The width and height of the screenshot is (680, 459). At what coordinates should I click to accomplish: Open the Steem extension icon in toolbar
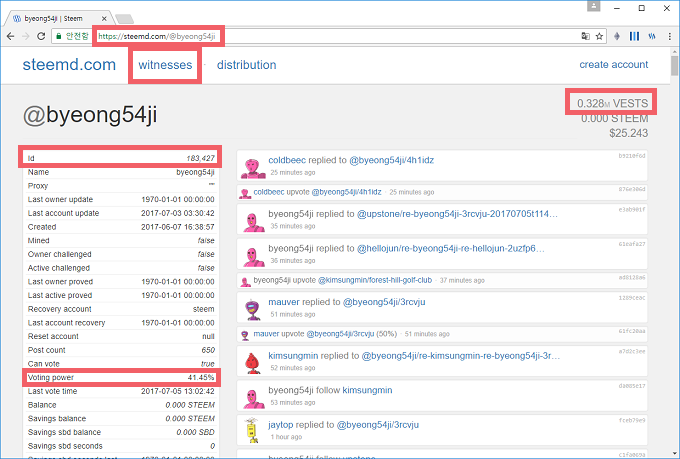pyautogui.click(x=652, y=36)
